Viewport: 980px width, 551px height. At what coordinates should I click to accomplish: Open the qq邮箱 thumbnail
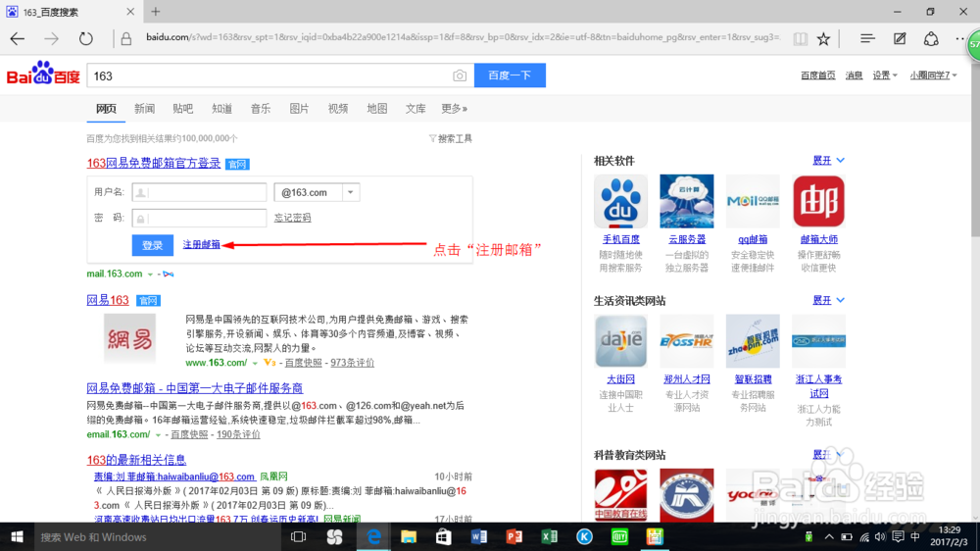(753, 201)
